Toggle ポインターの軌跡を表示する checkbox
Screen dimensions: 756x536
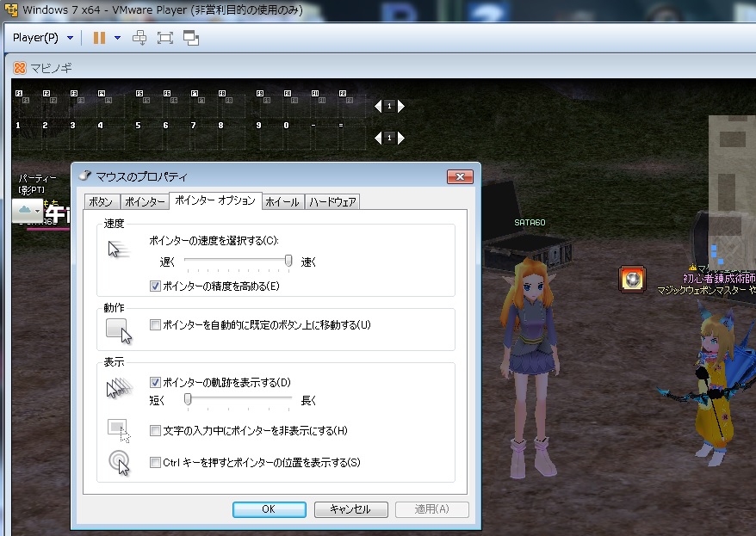(155, 383)
